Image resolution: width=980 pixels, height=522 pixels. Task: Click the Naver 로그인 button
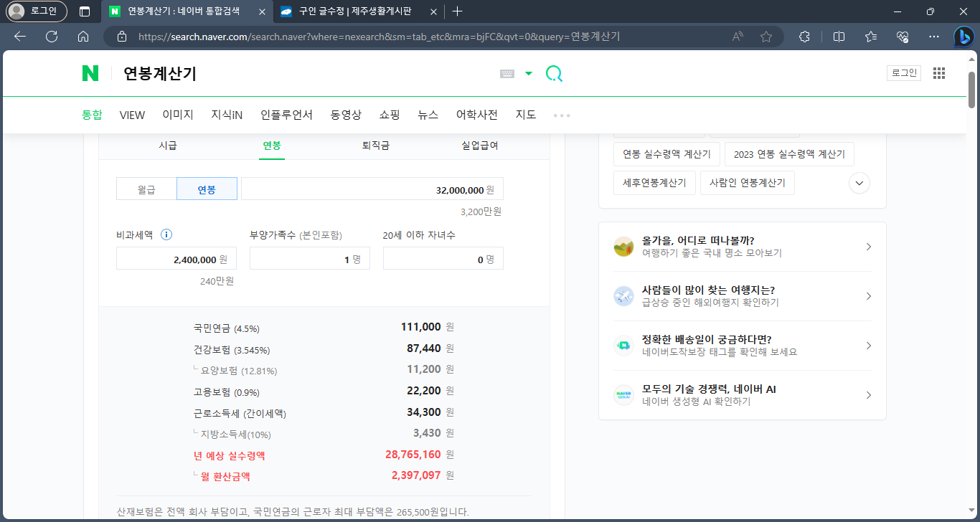tap(904, 72)
